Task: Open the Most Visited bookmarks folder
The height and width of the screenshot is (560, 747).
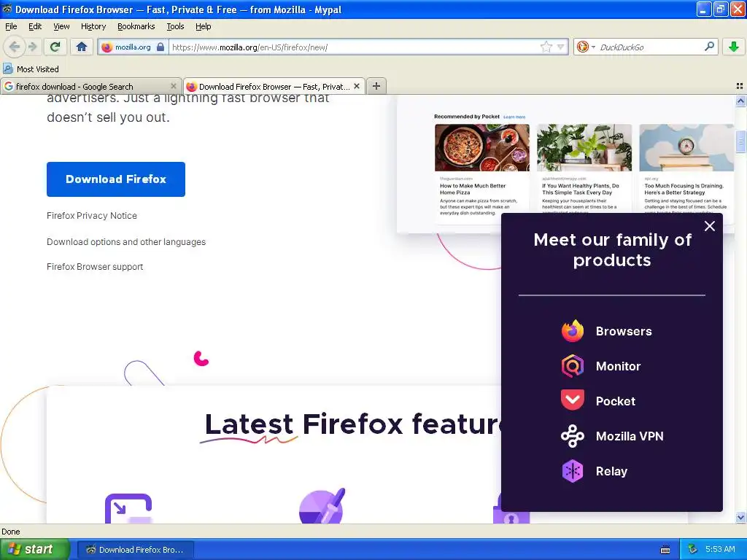Action: [x=31, y=69]
